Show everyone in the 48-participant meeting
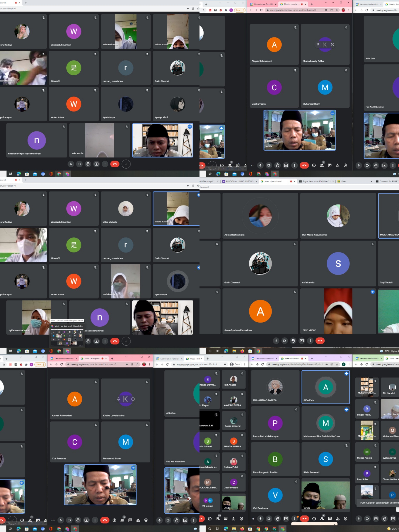Screen dimensions: 399x532 click(x=218, y=519)
